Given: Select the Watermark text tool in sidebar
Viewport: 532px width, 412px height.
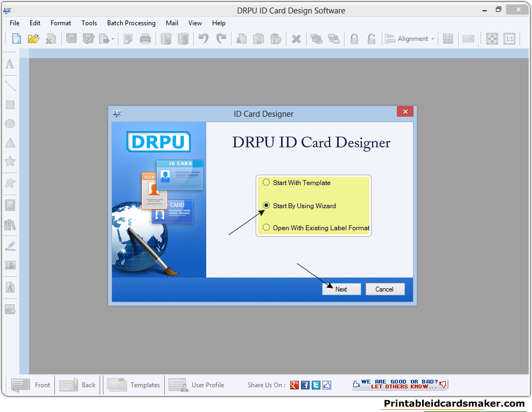Looking at the screenshot, I should pos(10,288).
